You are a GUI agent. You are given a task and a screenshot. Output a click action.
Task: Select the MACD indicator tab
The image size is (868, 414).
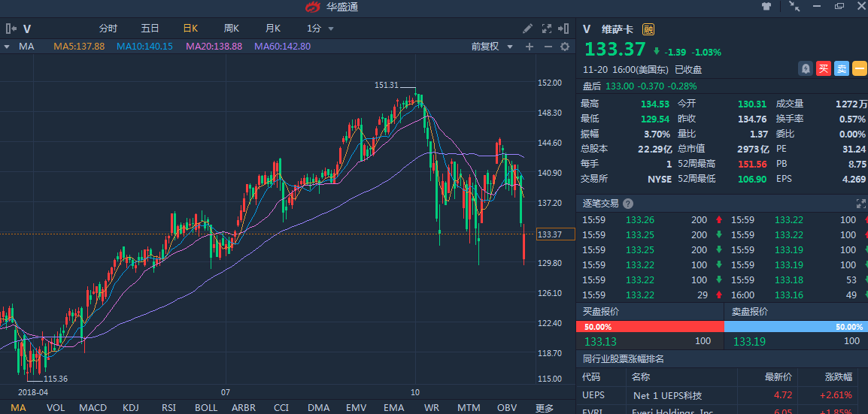93,407
